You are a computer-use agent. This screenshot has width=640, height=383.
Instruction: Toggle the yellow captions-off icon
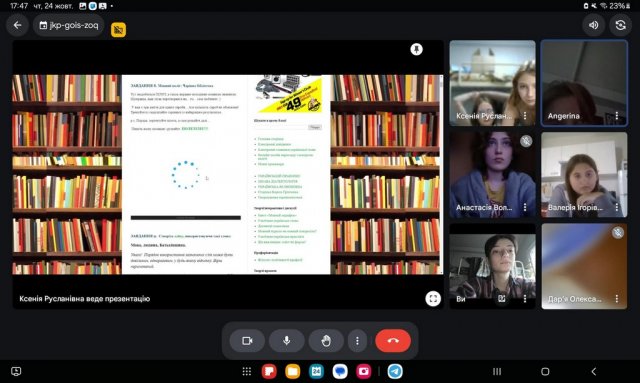[x=118, y=29]
